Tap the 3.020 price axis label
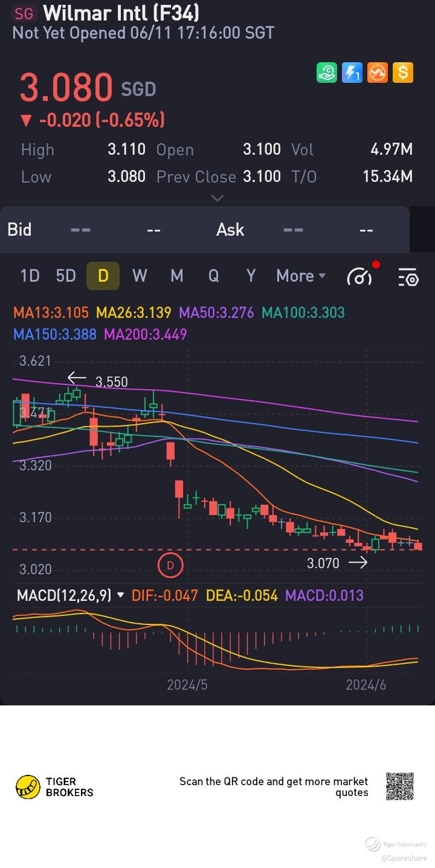Image resolution: width=435 pixels, height=868 pixels. (x=35, y=569)
